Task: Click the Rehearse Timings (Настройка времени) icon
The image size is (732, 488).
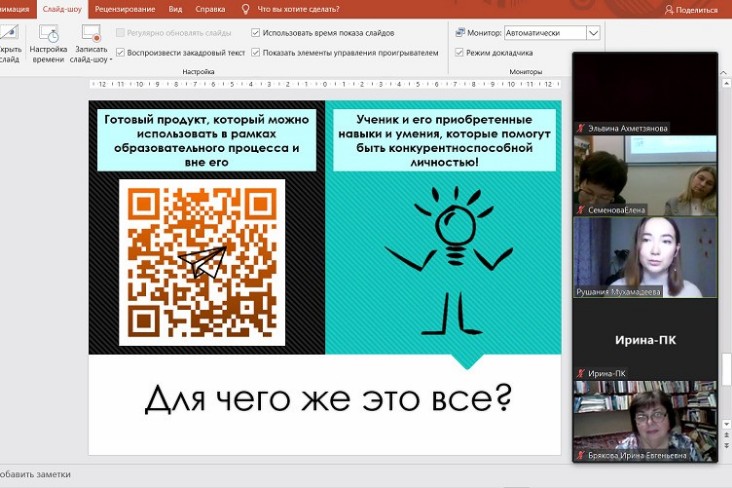Action: pyautogui.click(x=48, y=34)
